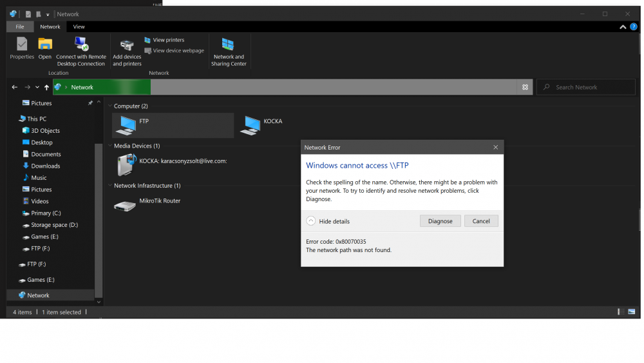Screen dimensions: 644x363
Task: Open Documents in the navigation pane
Action: coord(46,154)
